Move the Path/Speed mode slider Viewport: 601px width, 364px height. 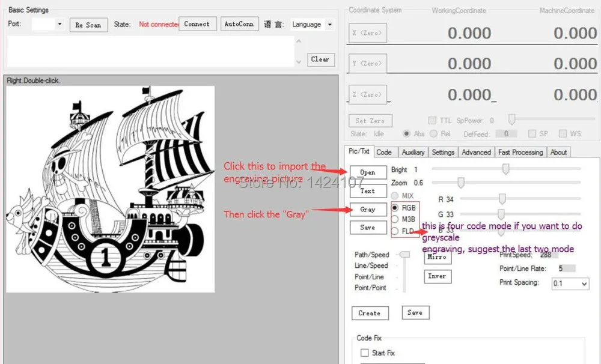(x=404, y=255)
